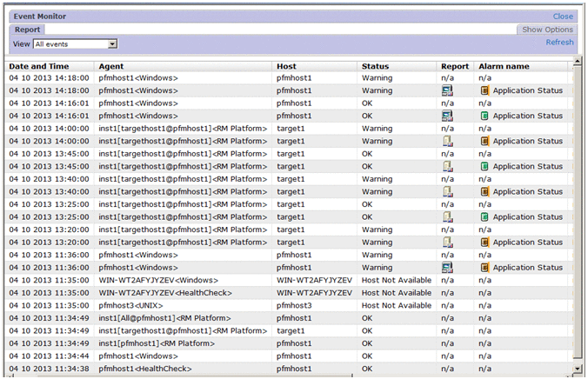Open report icon for 14:18:00 pfmhost1 event
Image resolution: width=588 pixels, height=379 pixels.
click(x=447, y=90)
